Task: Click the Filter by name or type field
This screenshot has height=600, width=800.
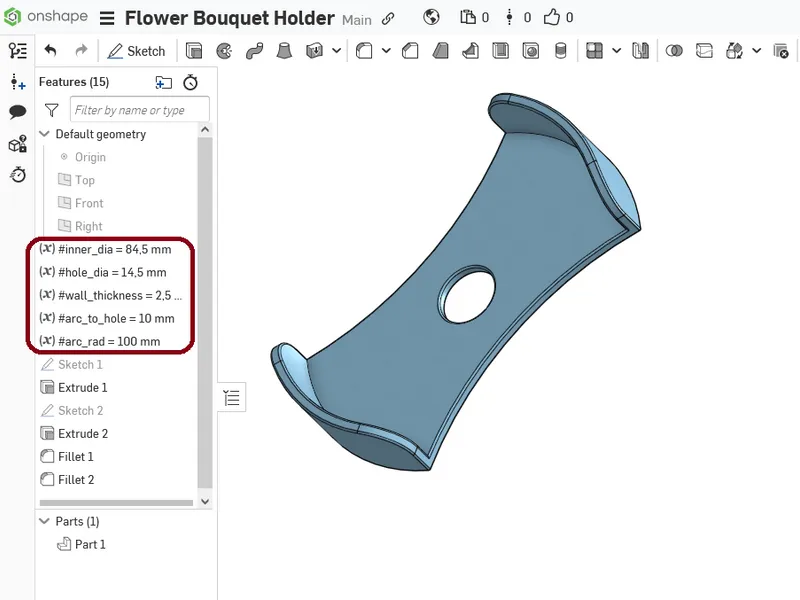Action: coord(139,110)
